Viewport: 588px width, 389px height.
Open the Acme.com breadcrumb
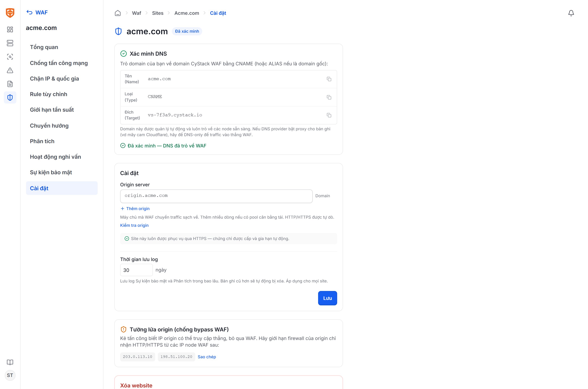(x=187, y=13)
